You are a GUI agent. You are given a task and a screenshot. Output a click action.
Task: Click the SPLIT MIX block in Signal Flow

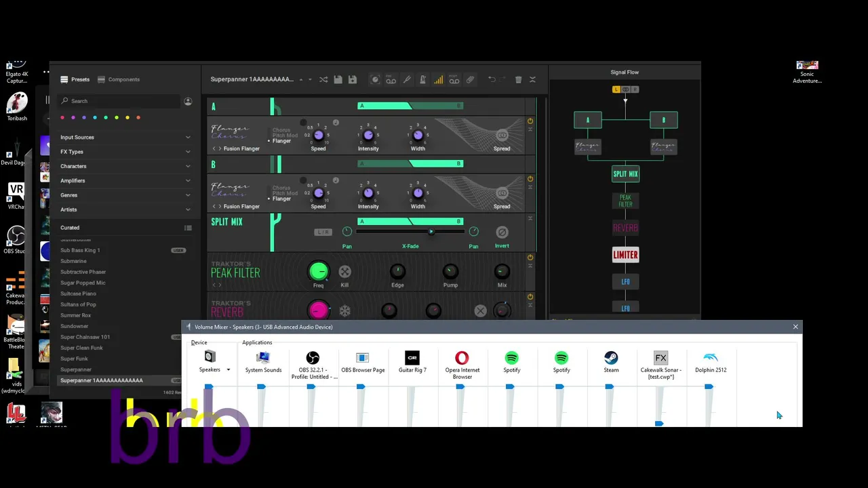[x=625, y=174]
